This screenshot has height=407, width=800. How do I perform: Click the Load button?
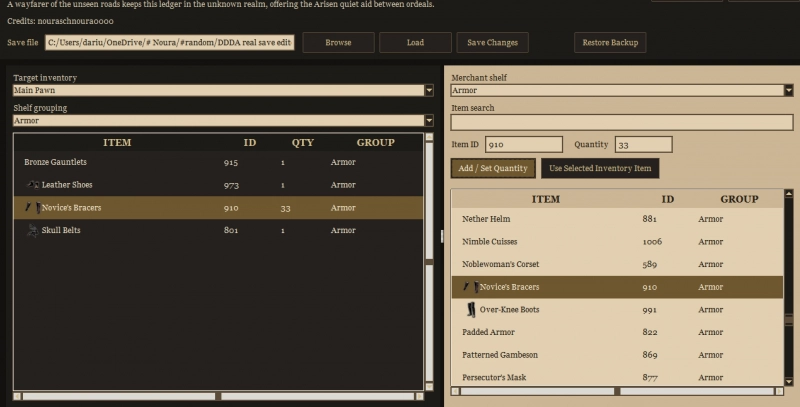pos(415,43)
